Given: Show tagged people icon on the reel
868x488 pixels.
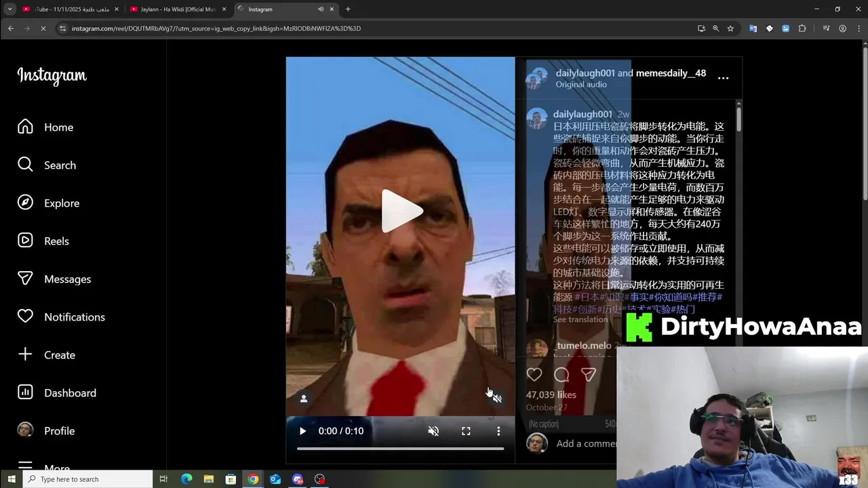Looking at the screenshot, I should (x=304, y=399).
